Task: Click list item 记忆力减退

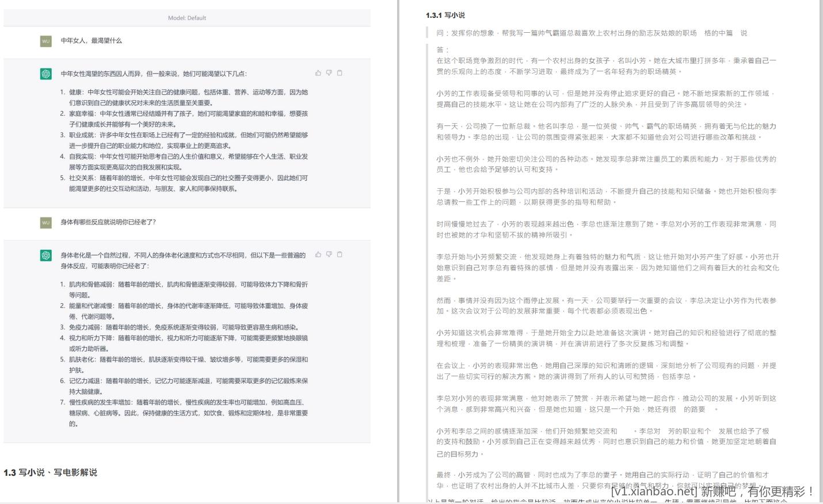Action: (184, 386)
